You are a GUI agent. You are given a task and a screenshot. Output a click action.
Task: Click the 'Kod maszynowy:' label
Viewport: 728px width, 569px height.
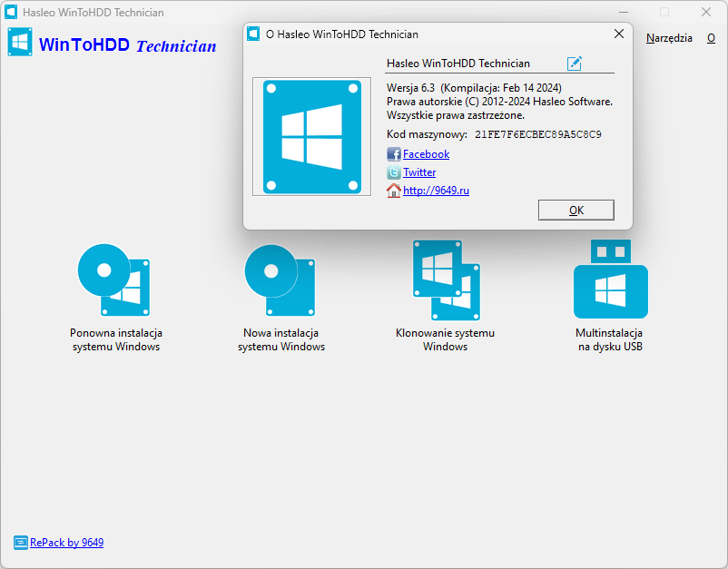click(x=427, y=134)
